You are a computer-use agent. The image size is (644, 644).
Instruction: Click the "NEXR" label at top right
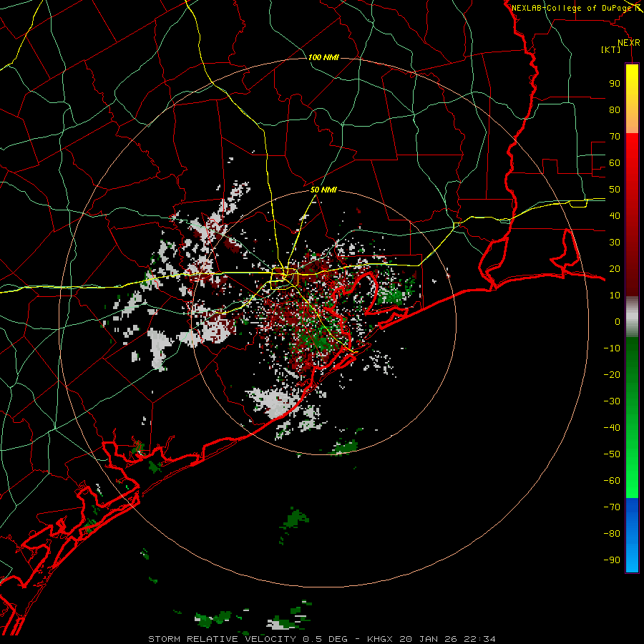629,43
